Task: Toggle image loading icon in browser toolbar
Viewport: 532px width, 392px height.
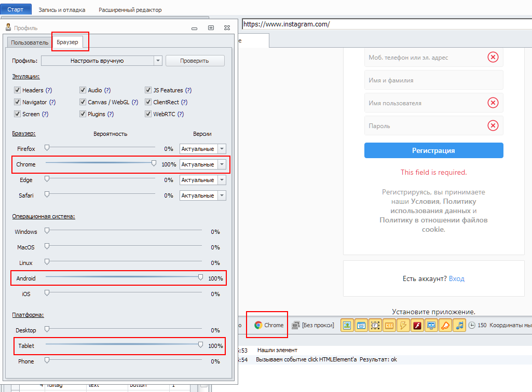Action: [x=347, y=325]
